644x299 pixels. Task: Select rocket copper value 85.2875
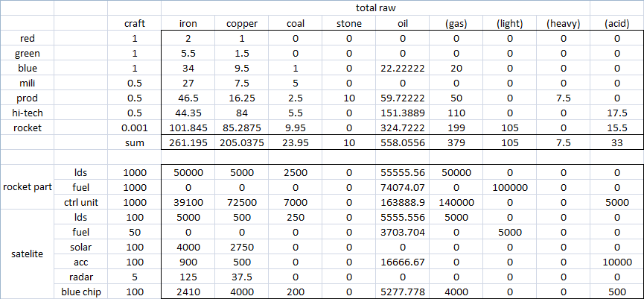click(x=241, y=128)
